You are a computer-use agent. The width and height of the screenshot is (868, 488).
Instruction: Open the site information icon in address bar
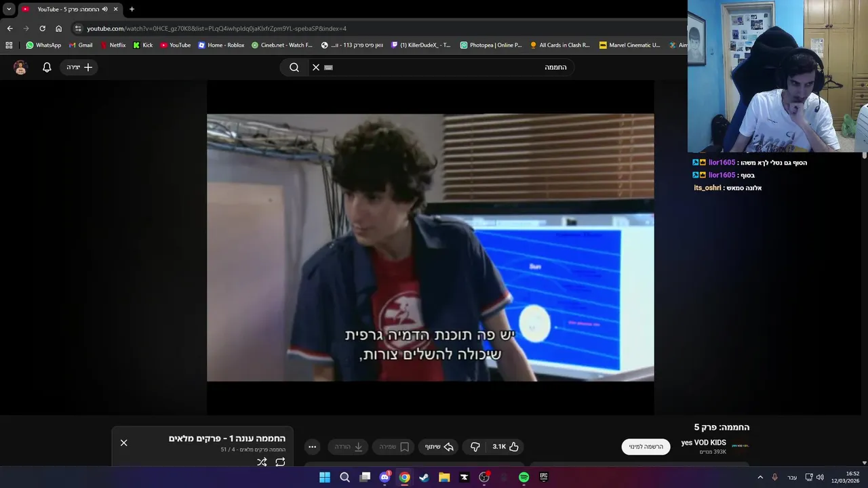[78, 28]
